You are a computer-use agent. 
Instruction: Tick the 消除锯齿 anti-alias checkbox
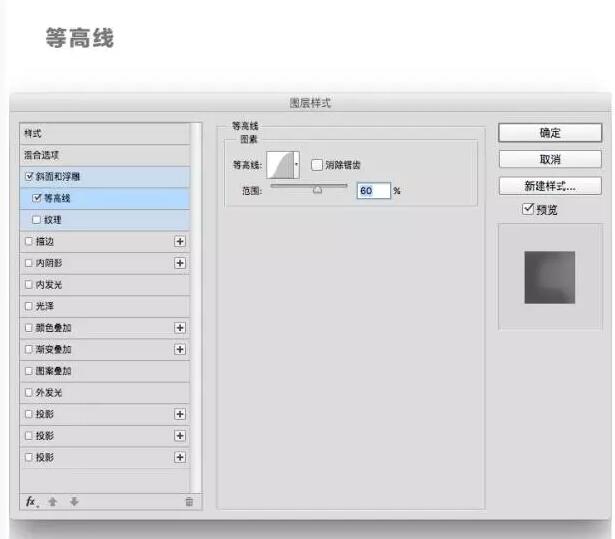coord(317,165)
